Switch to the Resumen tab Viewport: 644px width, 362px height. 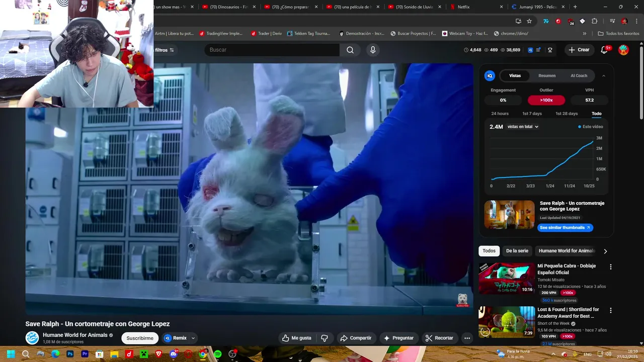coord(547,76)
